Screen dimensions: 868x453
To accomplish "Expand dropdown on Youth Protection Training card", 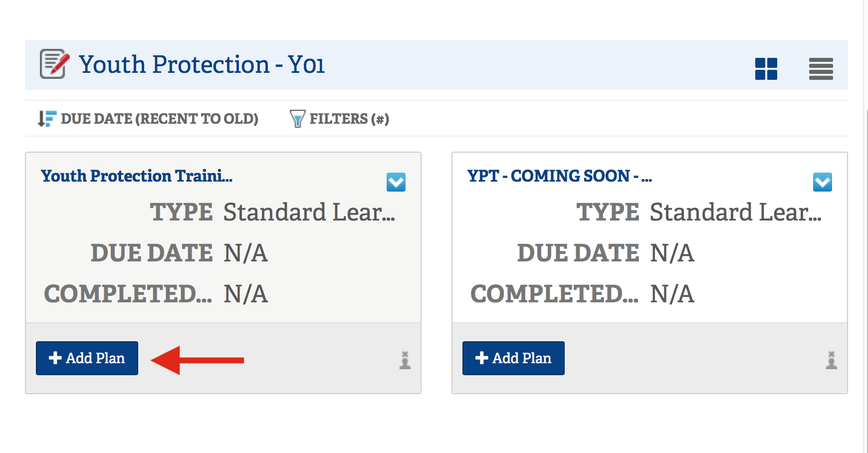I will pyautogui.click(x=396, y=182).
